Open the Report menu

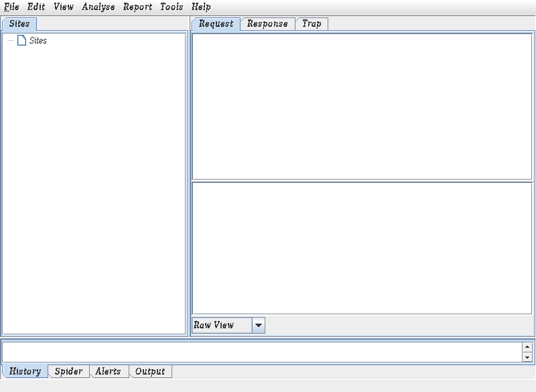[137, 7]
